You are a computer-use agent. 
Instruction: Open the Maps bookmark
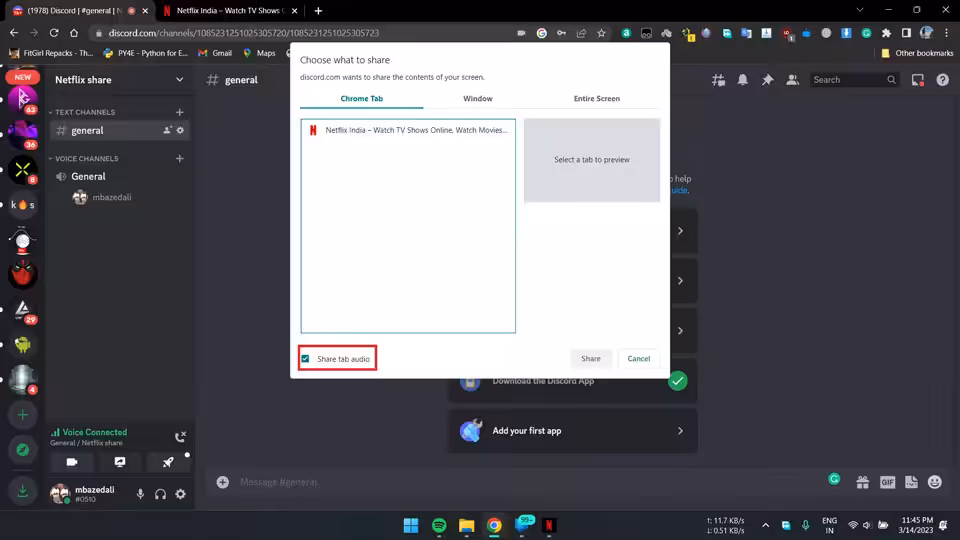(260, 53)
